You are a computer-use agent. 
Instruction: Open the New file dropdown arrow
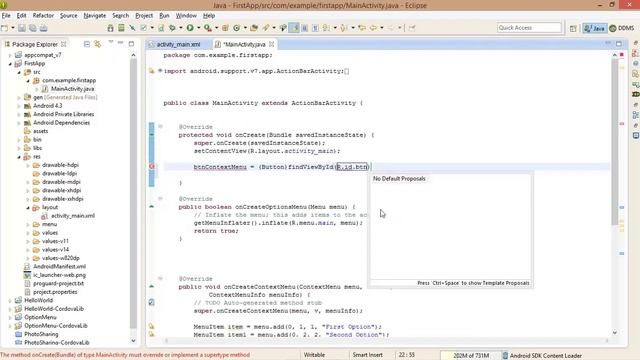[13, 28]
